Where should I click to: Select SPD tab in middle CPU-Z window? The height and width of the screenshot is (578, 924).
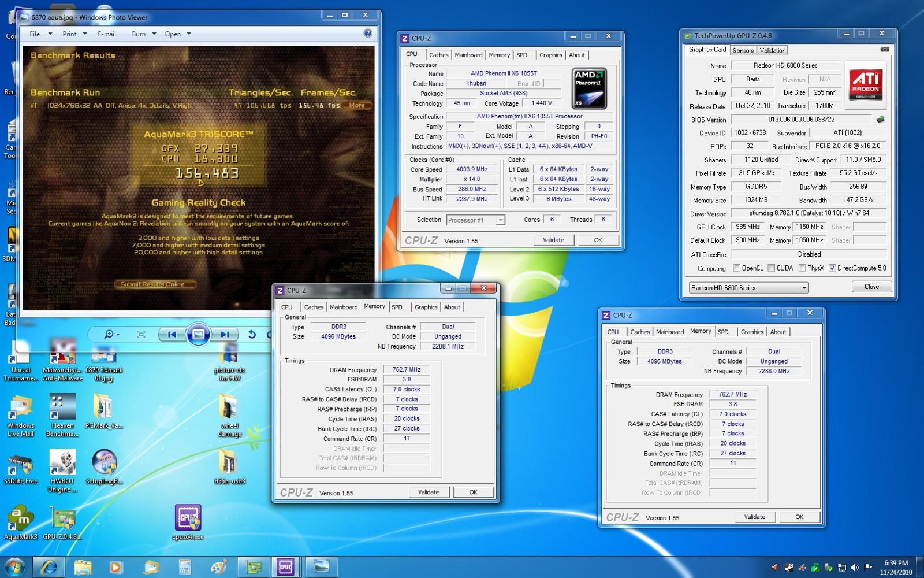(397, 307)
